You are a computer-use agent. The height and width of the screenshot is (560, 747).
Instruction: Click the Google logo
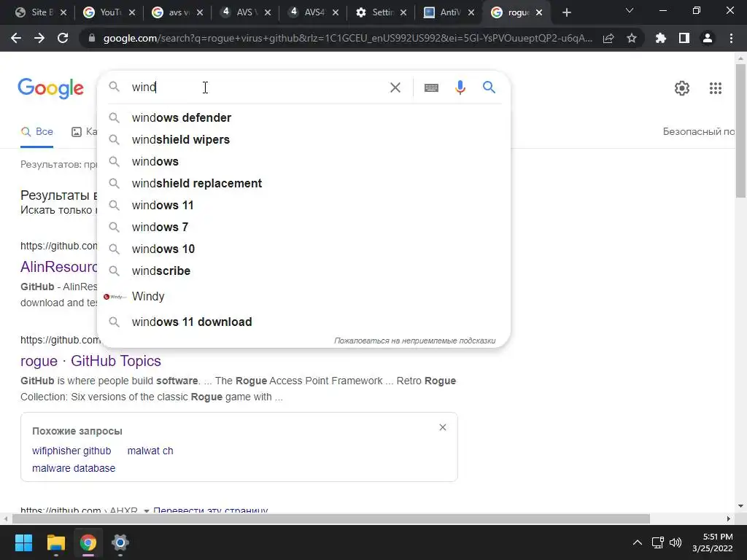50,88
